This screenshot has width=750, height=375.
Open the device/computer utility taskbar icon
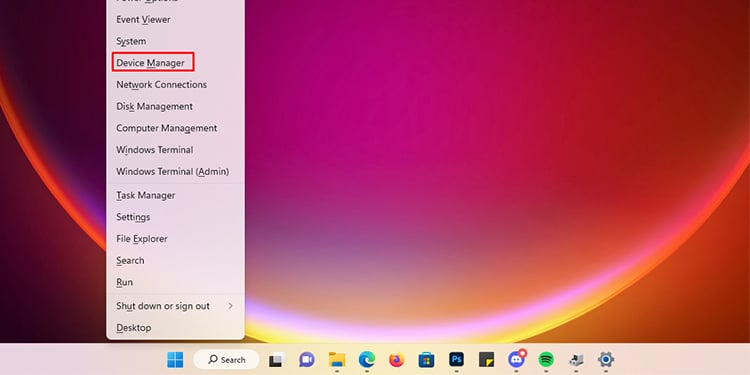point(576,359)
